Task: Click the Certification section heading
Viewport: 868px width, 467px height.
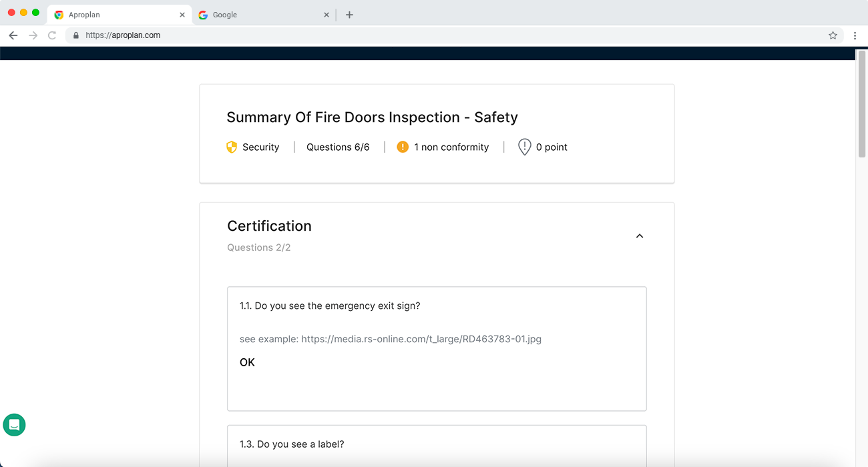Action: (x=269, y=226)
